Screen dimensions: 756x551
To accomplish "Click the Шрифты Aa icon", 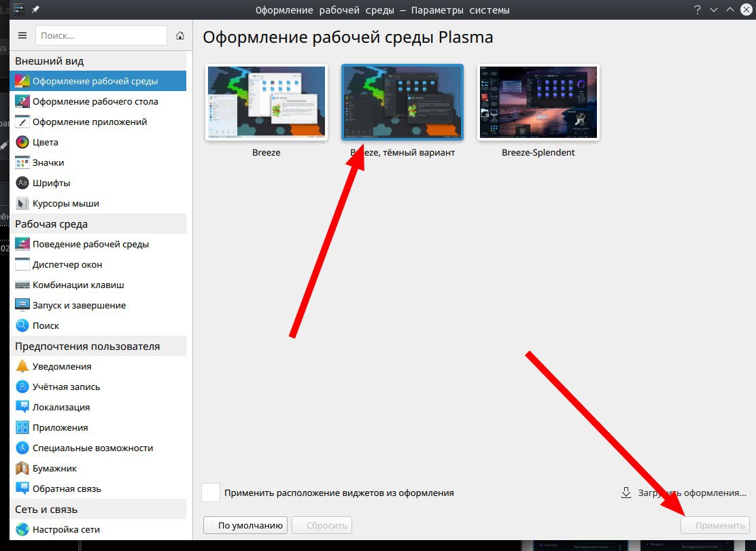I will pos(22,183).
